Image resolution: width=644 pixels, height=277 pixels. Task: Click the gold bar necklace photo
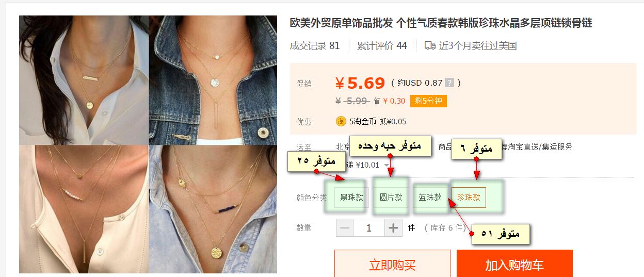[x=84, y=80]
